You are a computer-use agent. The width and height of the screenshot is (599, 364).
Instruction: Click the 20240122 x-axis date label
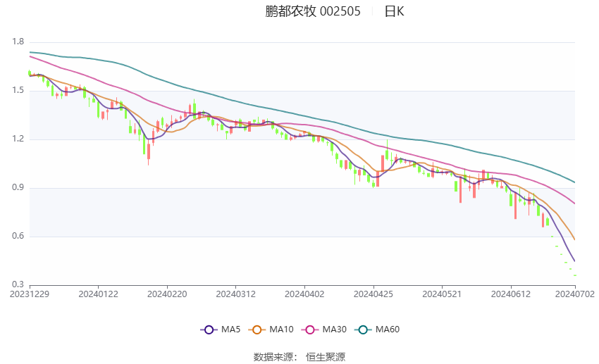tap(98, 294)
